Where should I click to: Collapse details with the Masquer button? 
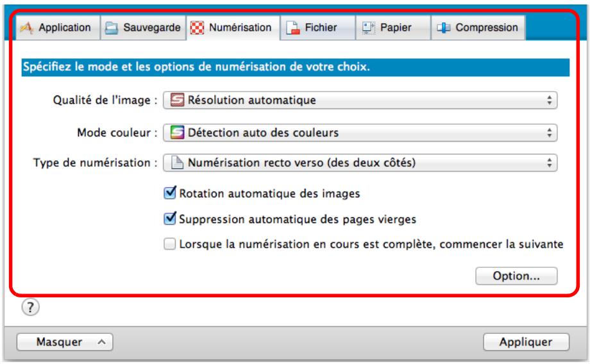tap(62, 342)
